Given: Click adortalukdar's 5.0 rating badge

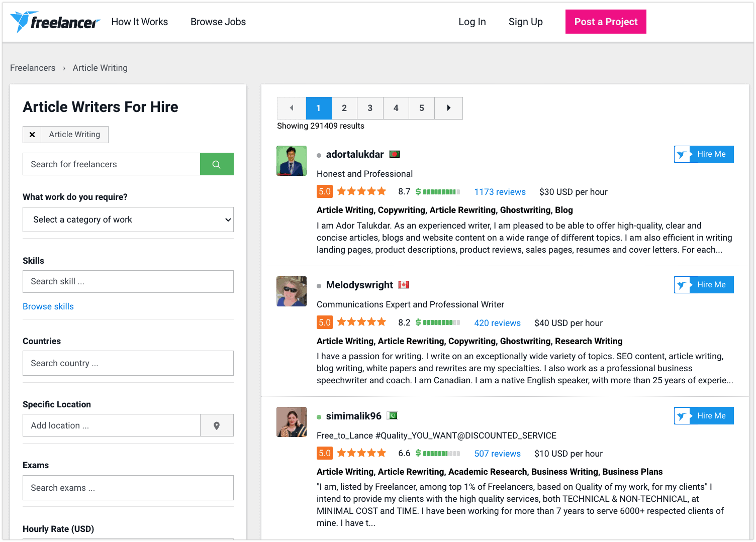Looking at the screenshot, I should point(325,191).
